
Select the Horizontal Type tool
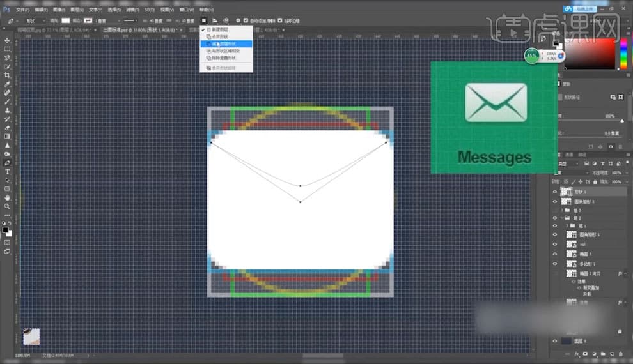7,172
